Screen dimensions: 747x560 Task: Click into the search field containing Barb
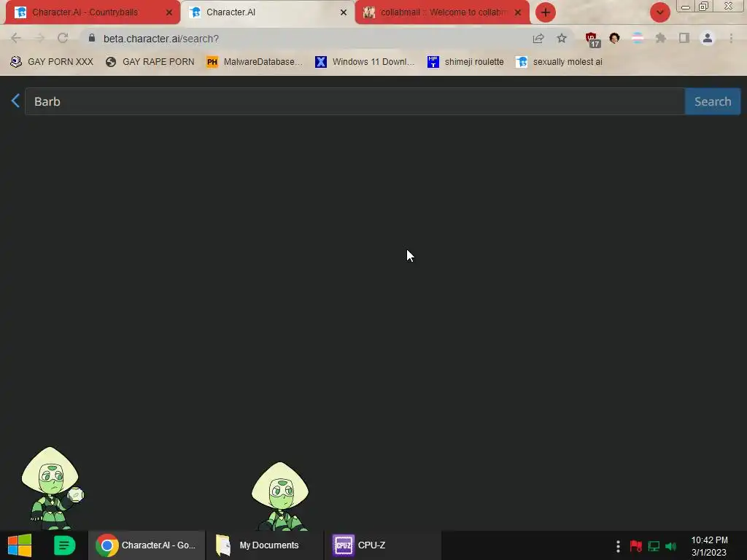(x=355, y=101)
